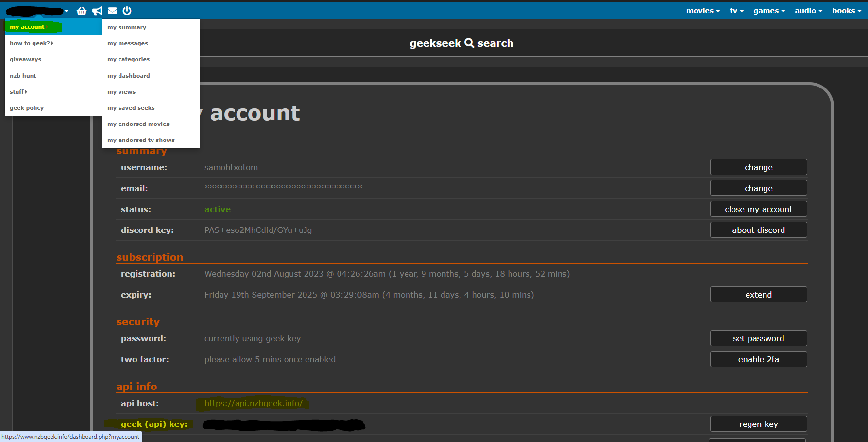868x442 pixels.
Task: Click 'currently using geek key' text
Action: click(x=253, y=338)
